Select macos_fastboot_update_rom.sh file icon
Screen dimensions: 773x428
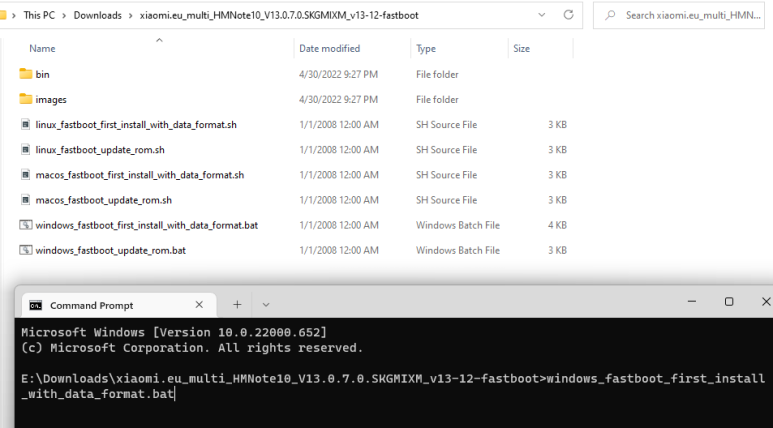(26, 200)
